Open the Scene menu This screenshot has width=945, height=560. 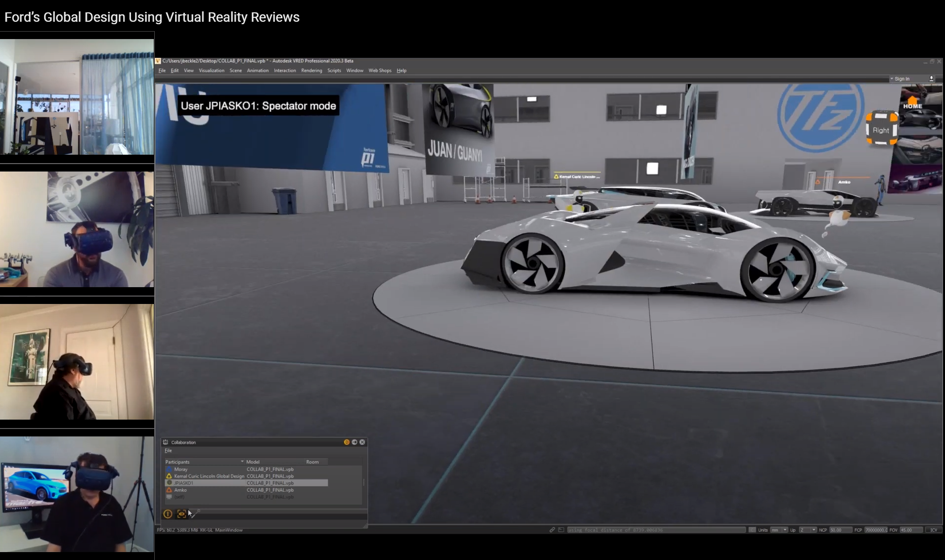(236, 71)
